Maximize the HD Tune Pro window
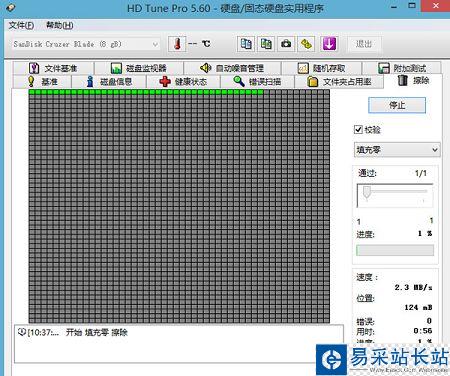Viewport: 450px width, 376px height. [412, 6]
